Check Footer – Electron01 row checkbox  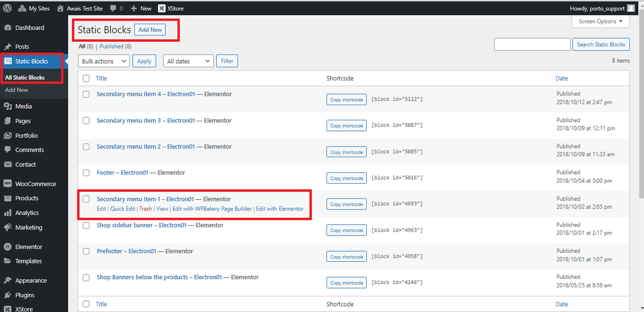tap(86, 173)
